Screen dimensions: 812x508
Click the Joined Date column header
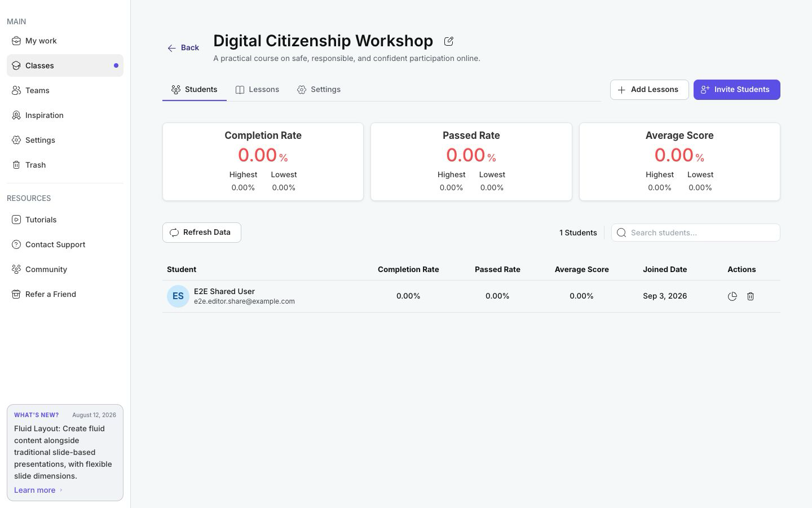(665, 269)
